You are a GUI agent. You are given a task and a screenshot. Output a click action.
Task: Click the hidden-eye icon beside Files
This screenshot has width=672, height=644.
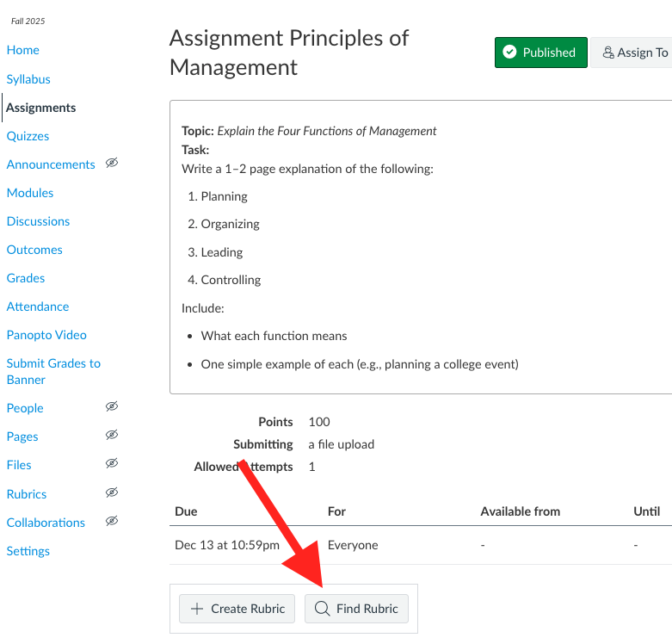112,463
